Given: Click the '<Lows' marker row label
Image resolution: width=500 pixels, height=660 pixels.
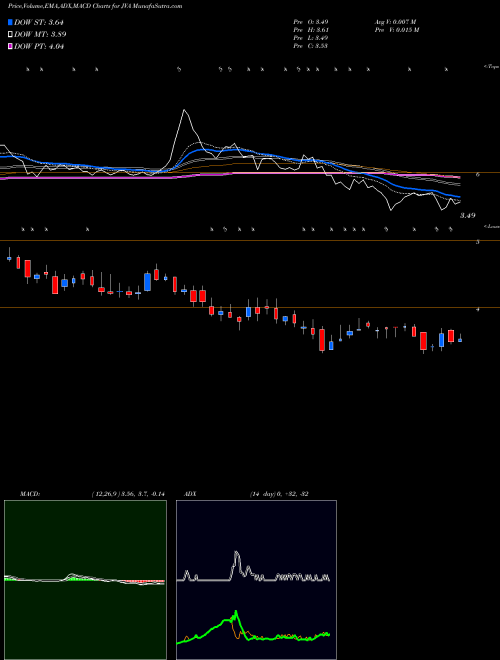Looking at the screenshot, I should tap(491, 226).
